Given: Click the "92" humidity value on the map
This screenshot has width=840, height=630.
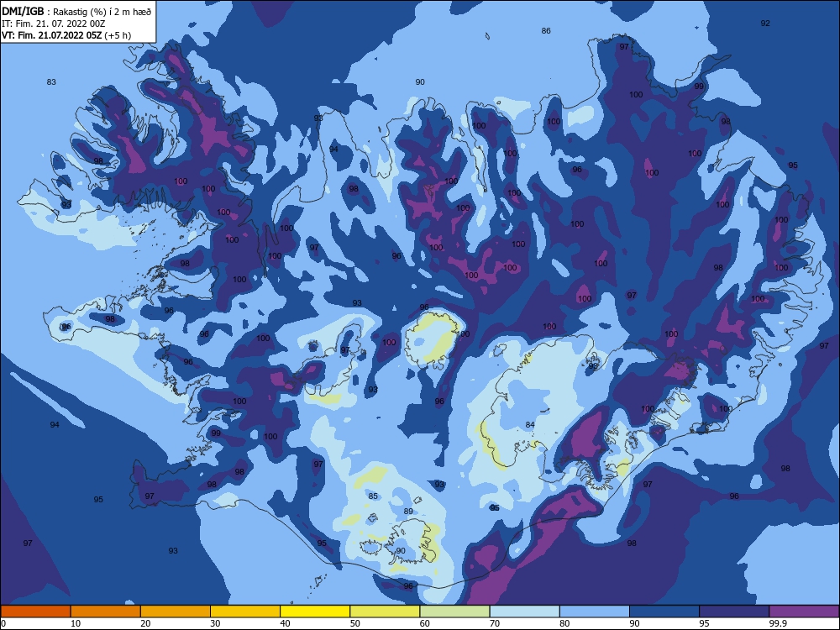Looking at the screenshot, I should click(x=765, y=23).
